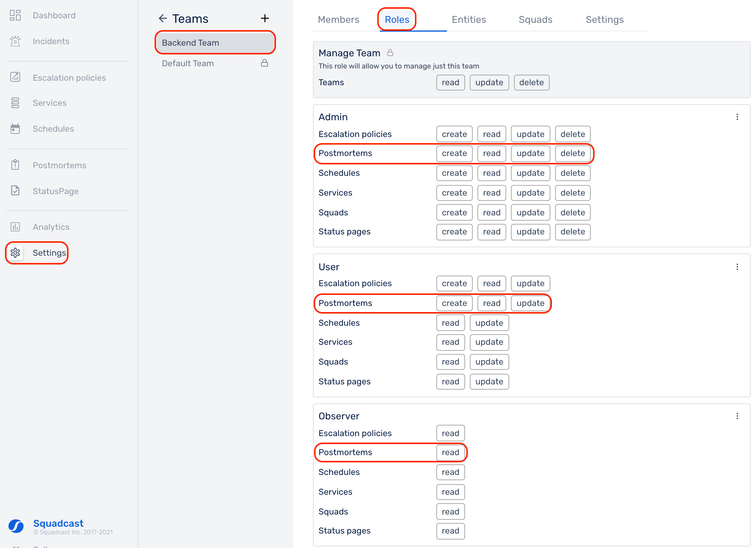Open Observer role options menu
This screenshot has width=756, height=548.
(737, 416)
